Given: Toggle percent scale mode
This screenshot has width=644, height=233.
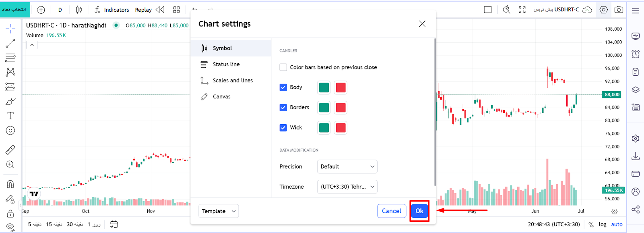Looking at the screenshot, I should click(591, 225).
